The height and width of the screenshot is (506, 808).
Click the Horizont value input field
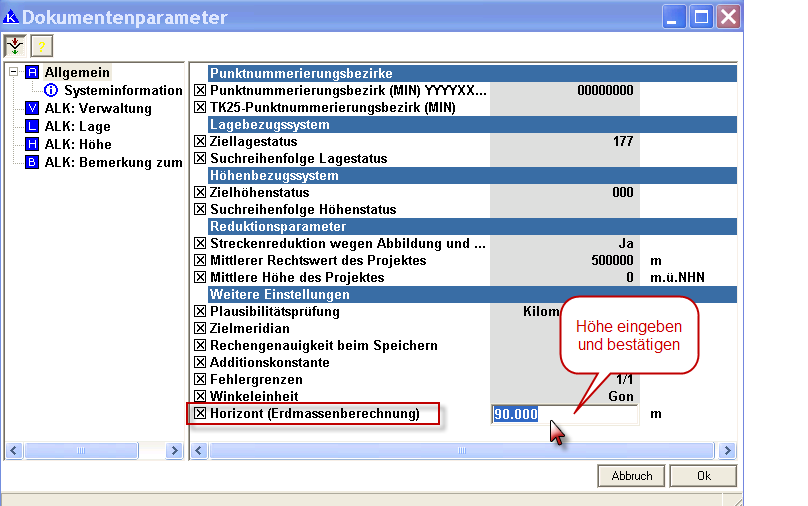[565, 414]
